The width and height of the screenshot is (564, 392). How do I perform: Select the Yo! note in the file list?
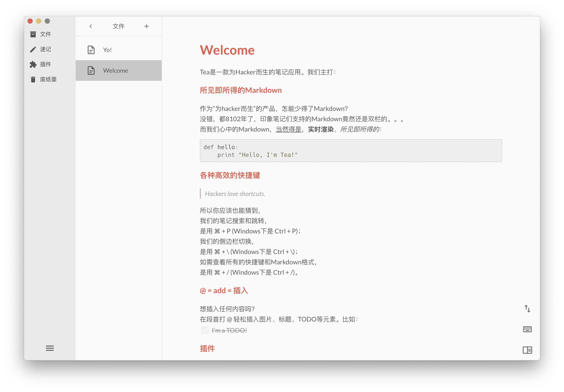click(119, 50)
